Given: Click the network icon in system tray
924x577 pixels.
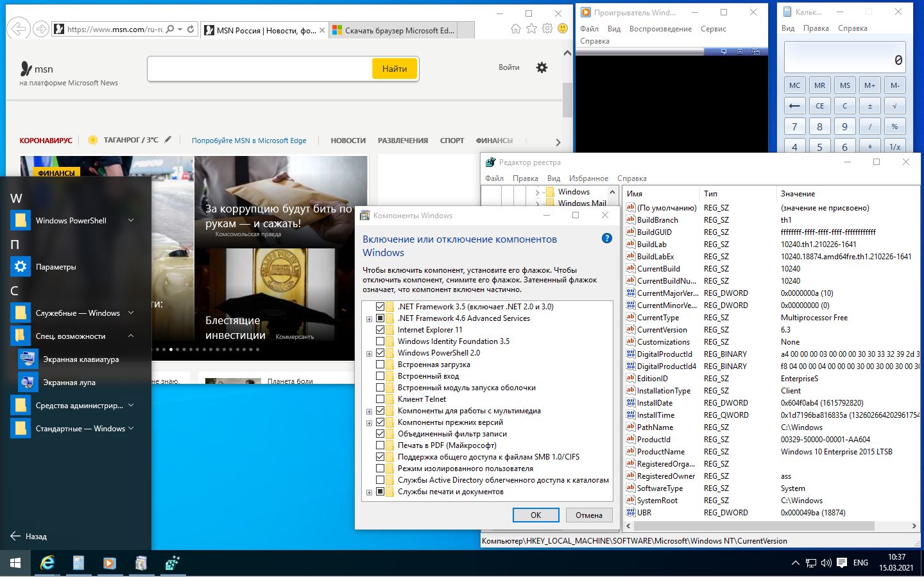Looking at the screenshot, I should 811,563.
